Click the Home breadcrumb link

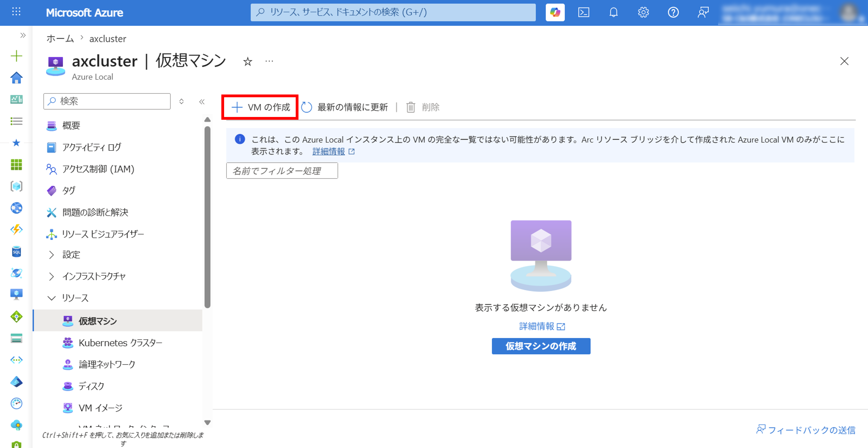60,38
